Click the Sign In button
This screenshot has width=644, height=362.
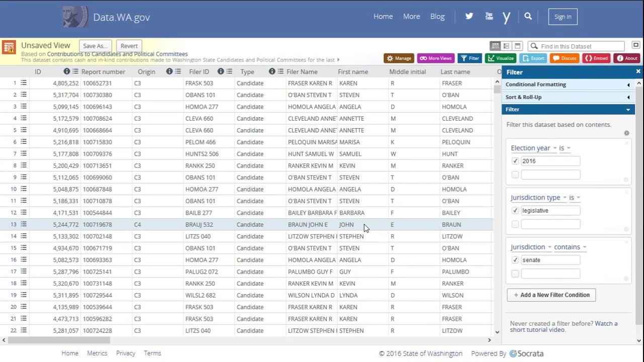click(562, 17)
